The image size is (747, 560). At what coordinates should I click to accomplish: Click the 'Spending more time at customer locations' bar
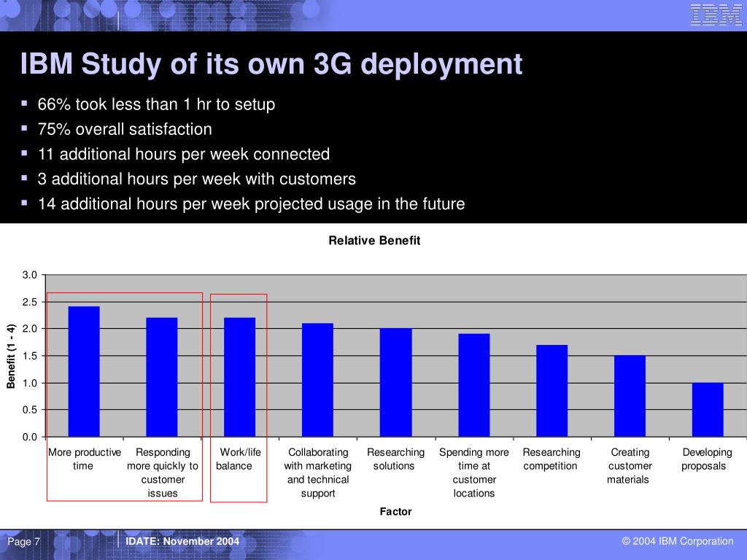474,385
